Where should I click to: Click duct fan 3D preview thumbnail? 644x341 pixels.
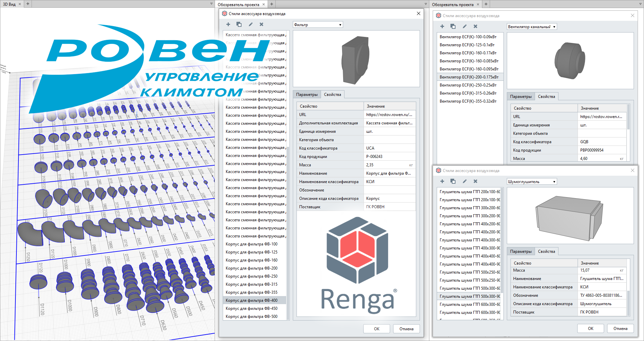pos(570,61)
